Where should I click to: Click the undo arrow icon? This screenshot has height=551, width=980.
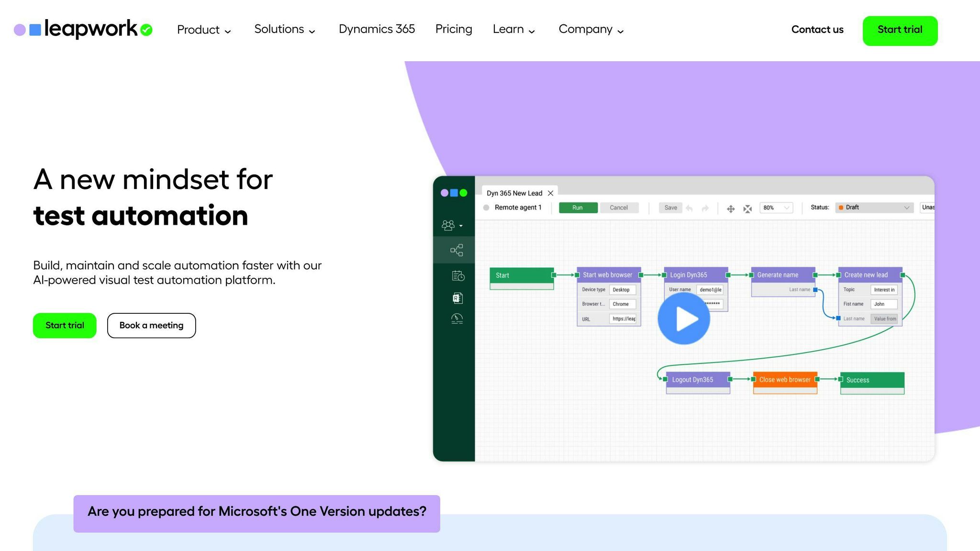(689, 208)
